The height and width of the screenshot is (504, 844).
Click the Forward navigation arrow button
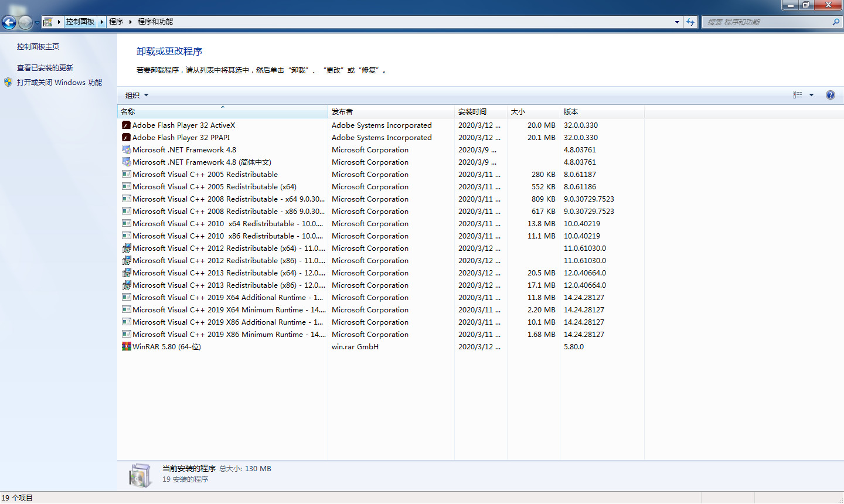(25, 22)
